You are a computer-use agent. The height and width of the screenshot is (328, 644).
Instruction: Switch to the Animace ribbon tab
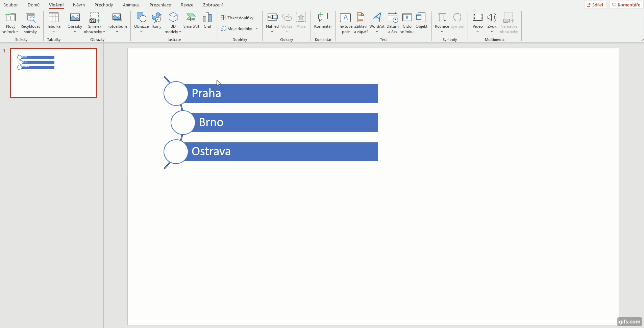pyautogui.click(x=131, y=5)
